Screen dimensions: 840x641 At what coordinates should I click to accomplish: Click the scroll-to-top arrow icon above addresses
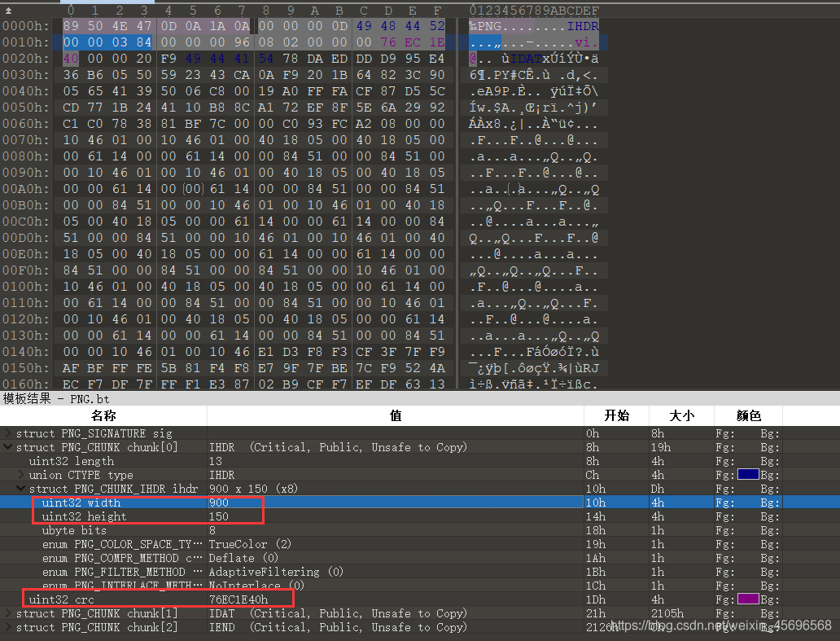tap(7, 11)
